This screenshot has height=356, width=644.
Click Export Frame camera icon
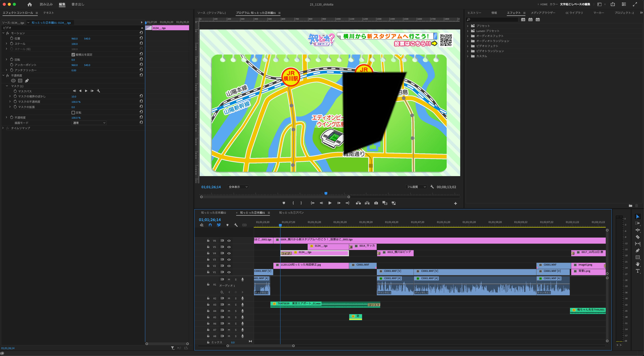click(x=376, y=203)
